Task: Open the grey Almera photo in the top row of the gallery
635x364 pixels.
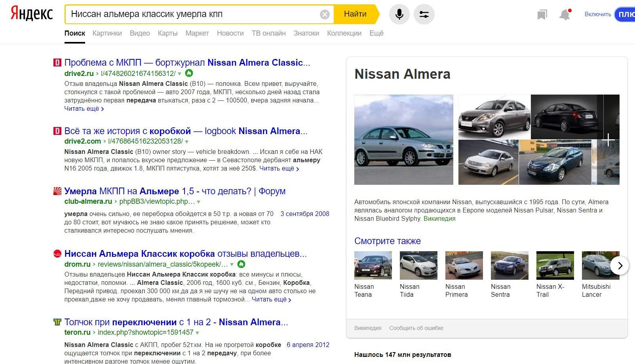Action: (494, 117)
